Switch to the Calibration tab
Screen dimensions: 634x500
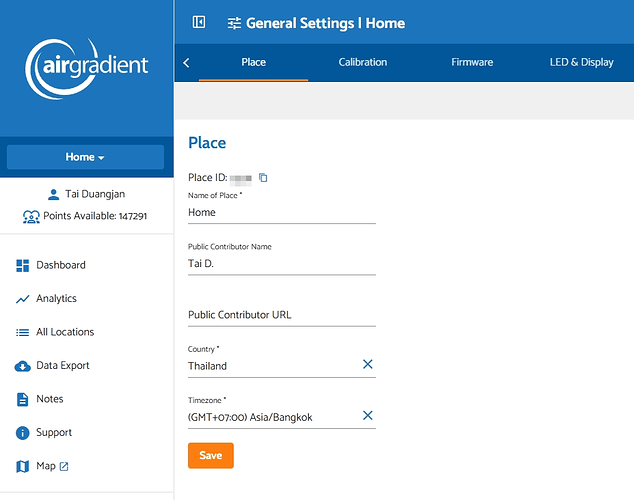point(363,62)
